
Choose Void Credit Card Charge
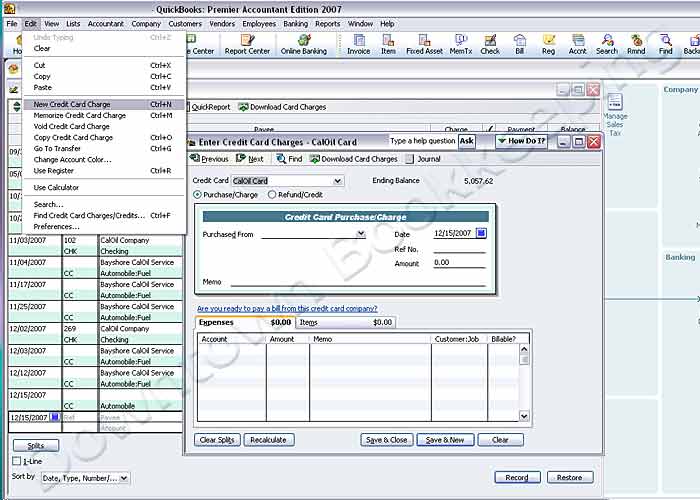click(103, 126)
